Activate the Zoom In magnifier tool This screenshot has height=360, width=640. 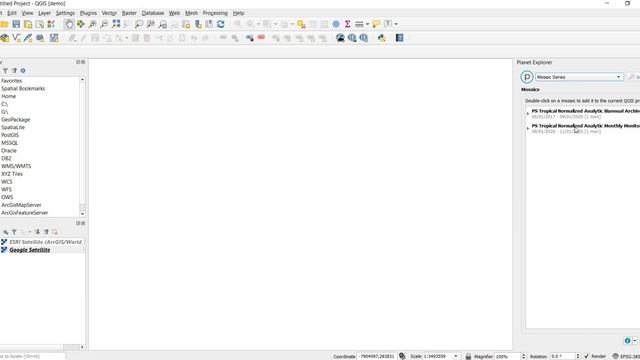tap(93, 24)
